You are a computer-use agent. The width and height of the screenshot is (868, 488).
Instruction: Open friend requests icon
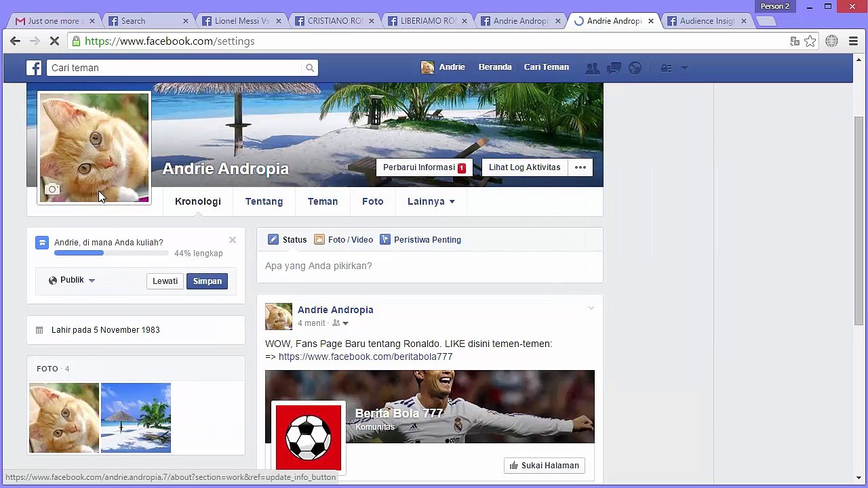[593, 68]
